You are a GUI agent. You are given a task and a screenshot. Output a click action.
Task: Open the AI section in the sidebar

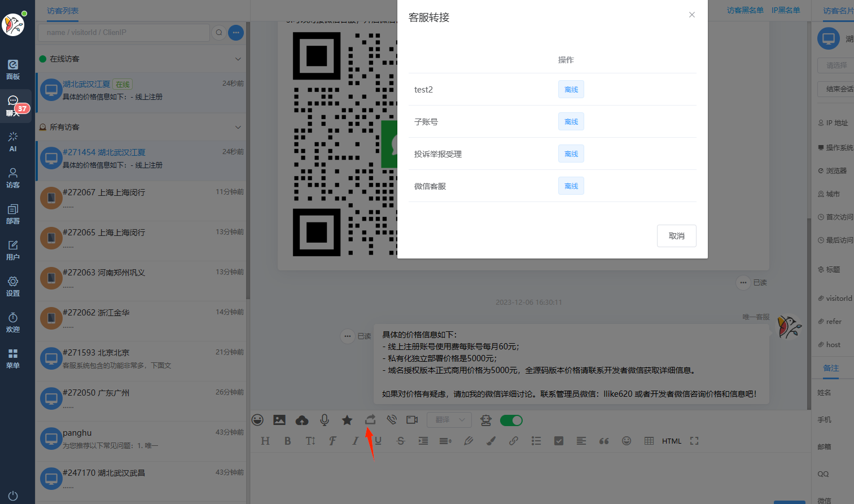(x=13, y=142)
